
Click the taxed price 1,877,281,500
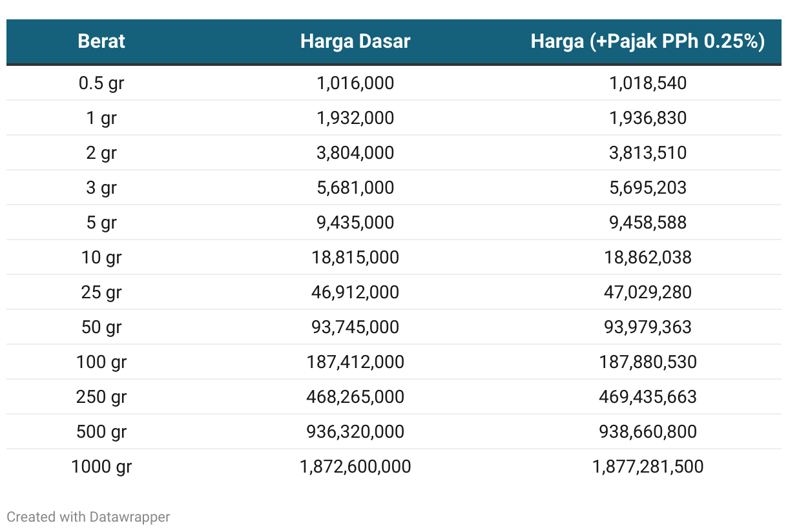[648, 467]
